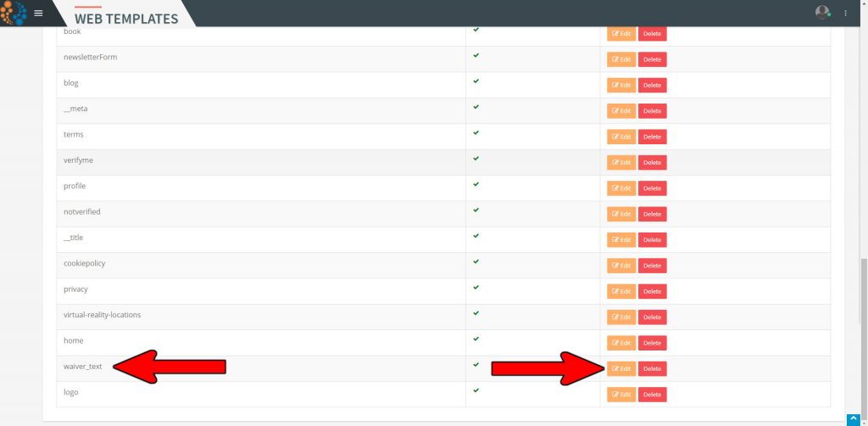Click the green checkmark in logo row
This screenshot has height=426, width=868.
tap(476, 390)
